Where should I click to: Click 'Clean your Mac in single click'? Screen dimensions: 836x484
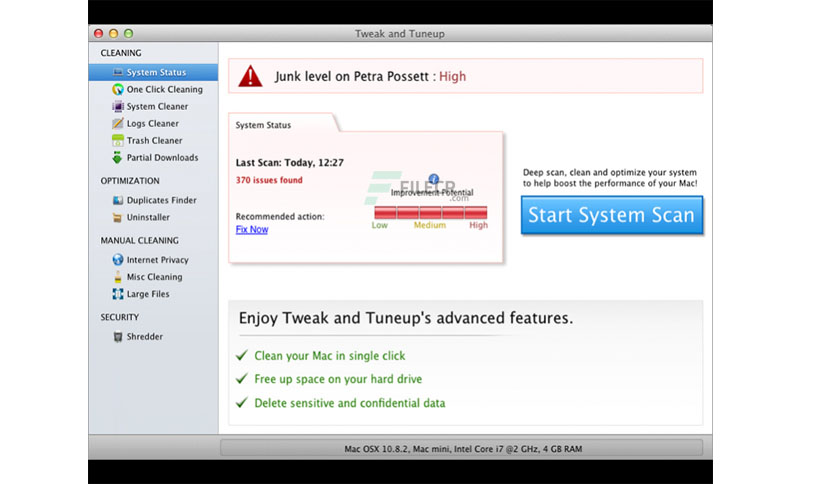point(329,356)
